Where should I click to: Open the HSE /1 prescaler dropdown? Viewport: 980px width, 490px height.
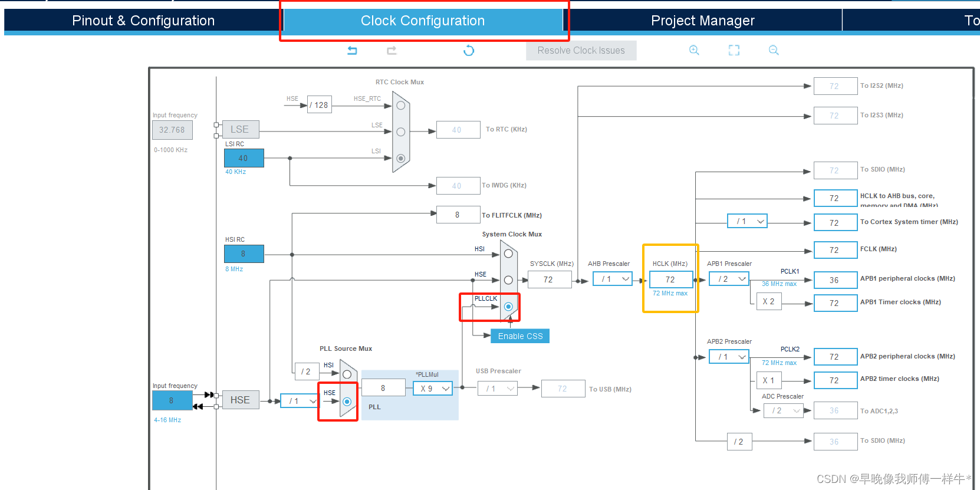pyautogui.click(x=300, y=401)
